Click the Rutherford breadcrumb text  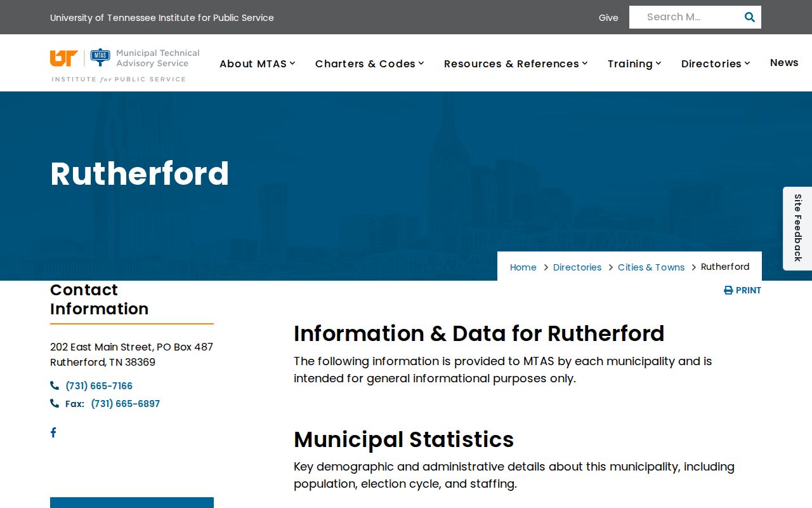pyautogui.click(x=725, y=267)
